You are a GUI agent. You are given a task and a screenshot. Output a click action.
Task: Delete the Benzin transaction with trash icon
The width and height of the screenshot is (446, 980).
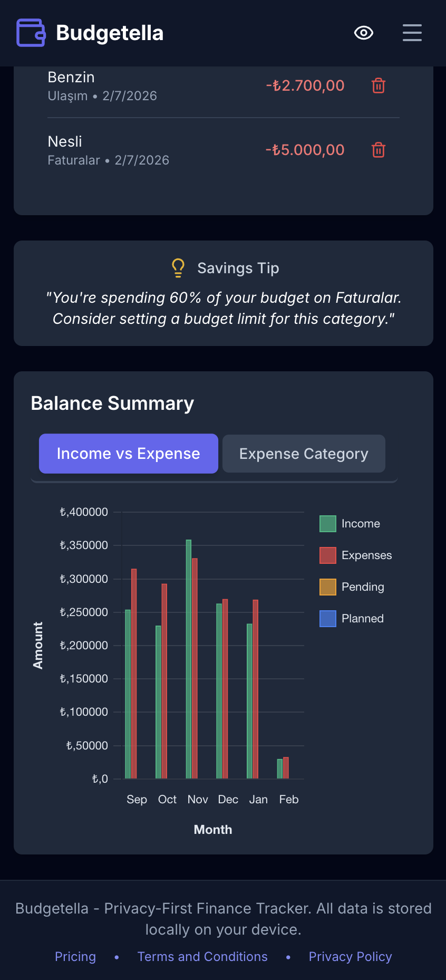tap(378, 85)
